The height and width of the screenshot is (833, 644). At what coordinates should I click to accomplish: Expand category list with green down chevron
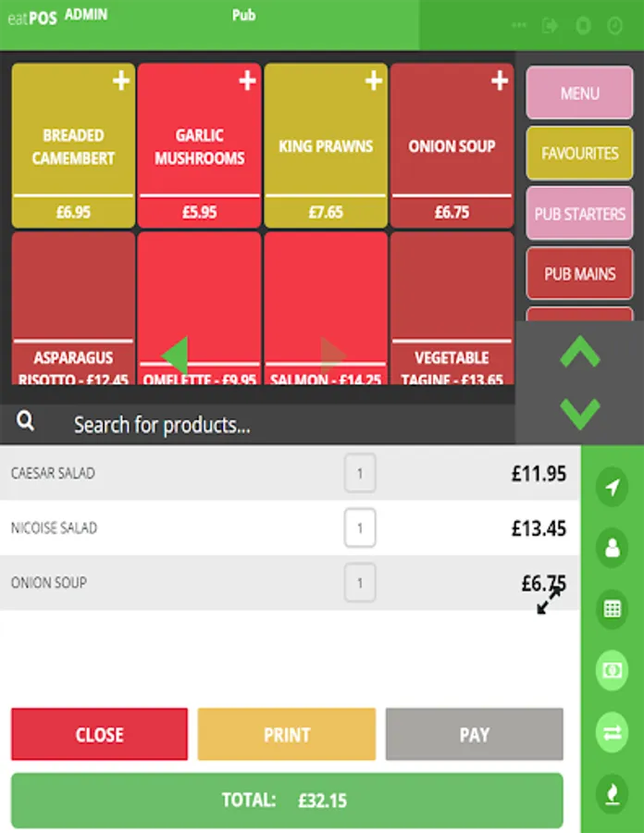(x=580, y=414)
